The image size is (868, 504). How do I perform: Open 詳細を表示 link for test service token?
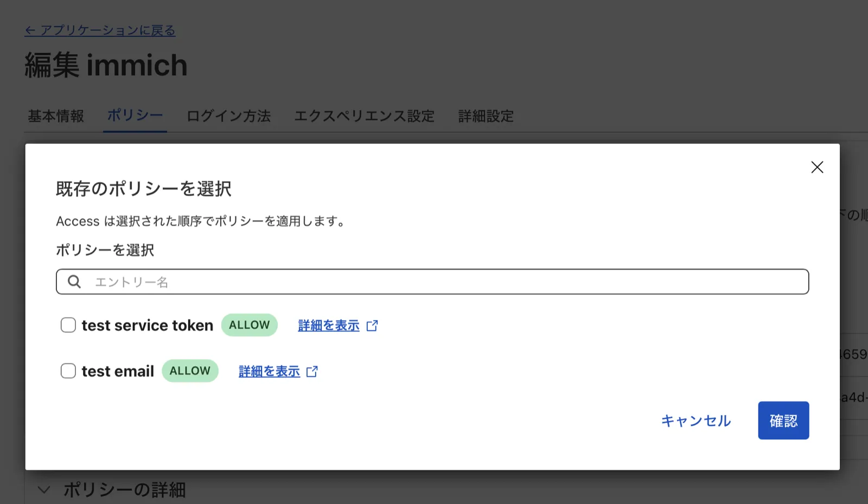pyautogui.click(x=328, y=325)
